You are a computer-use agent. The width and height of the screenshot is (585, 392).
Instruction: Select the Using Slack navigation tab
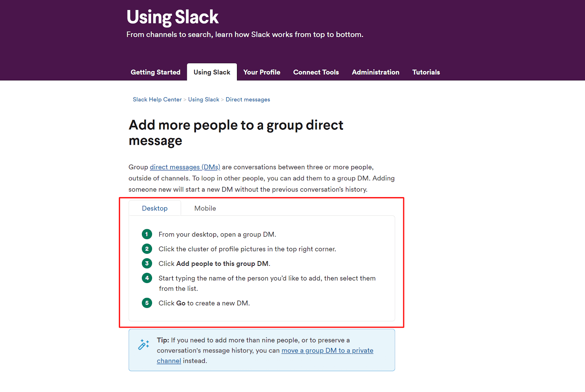pyautogui.click(x=212, y=72)
